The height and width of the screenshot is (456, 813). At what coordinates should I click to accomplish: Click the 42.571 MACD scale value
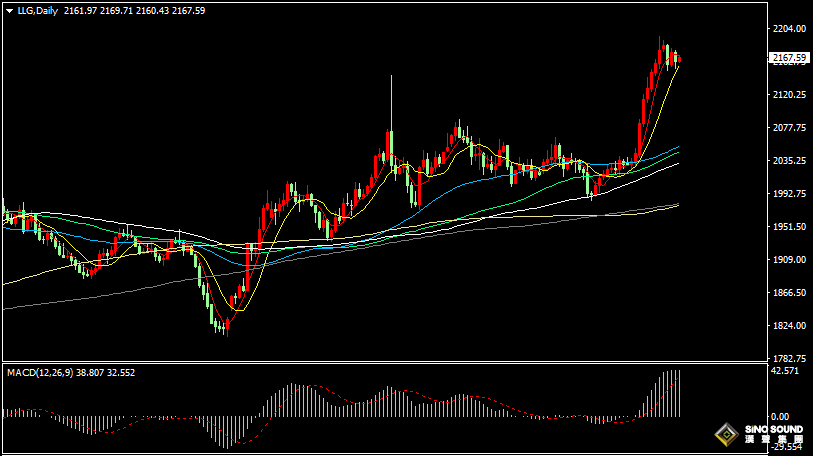[786, 371]
